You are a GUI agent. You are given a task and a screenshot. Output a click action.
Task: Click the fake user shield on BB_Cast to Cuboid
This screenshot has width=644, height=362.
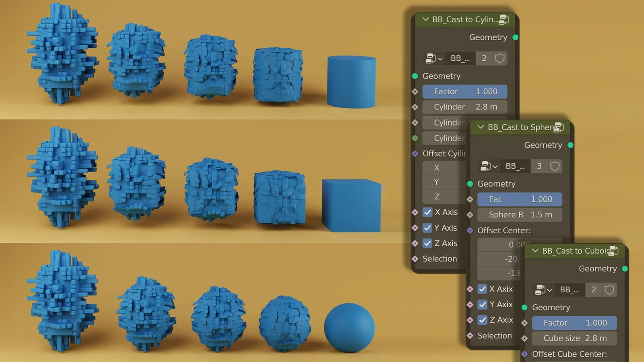tap(609, 290)
